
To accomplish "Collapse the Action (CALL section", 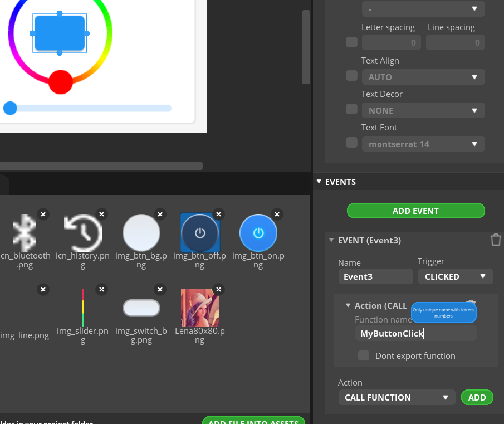I will 348,305.
